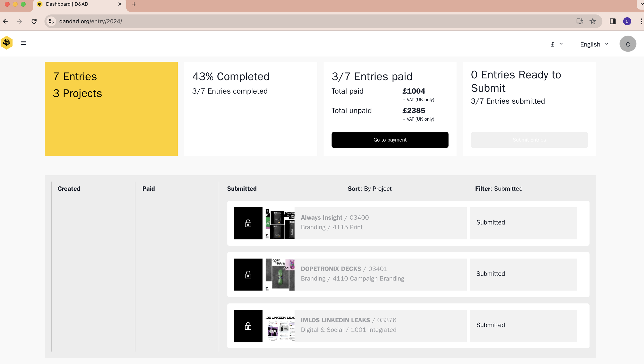Click the lock icon on DOPETRONIX DECKS entry

point(248,275)
